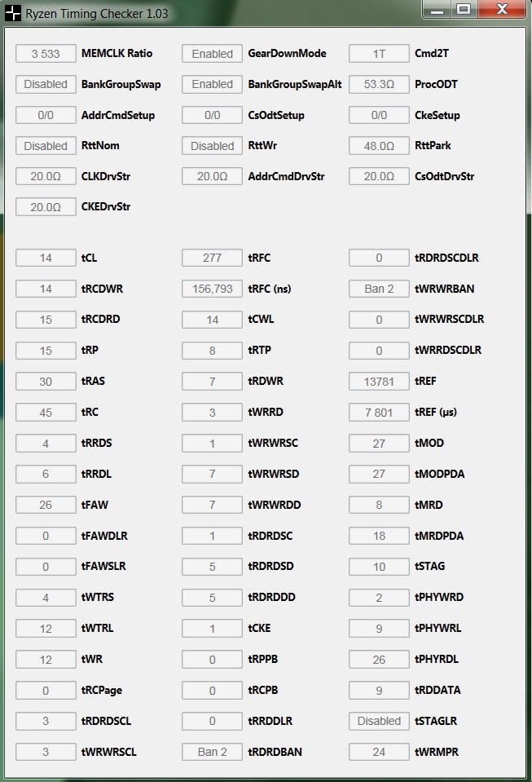Click the tRFC (ns) value field

212,289
